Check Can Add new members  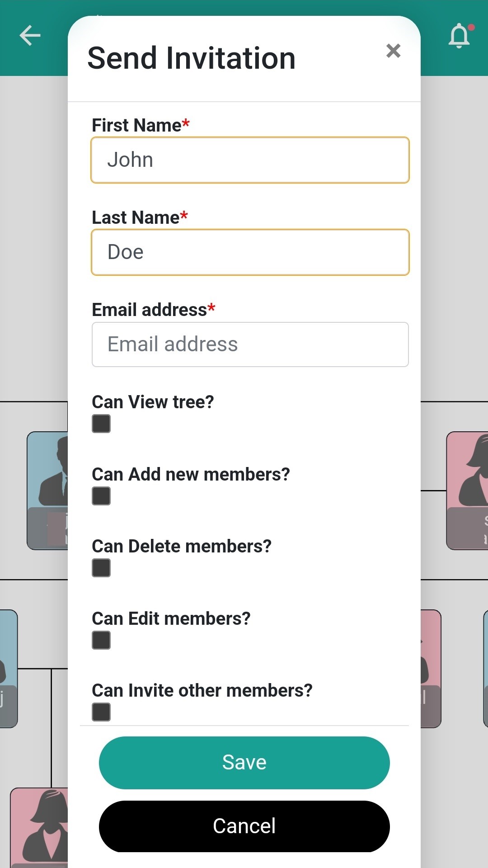(x=101, y=496)
